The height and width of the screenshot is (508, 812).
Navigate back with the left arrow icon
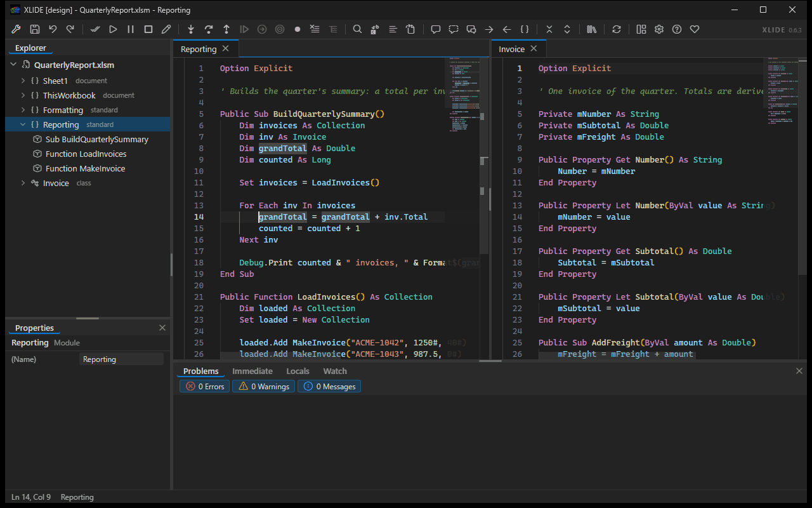click(x=507, y=29)
